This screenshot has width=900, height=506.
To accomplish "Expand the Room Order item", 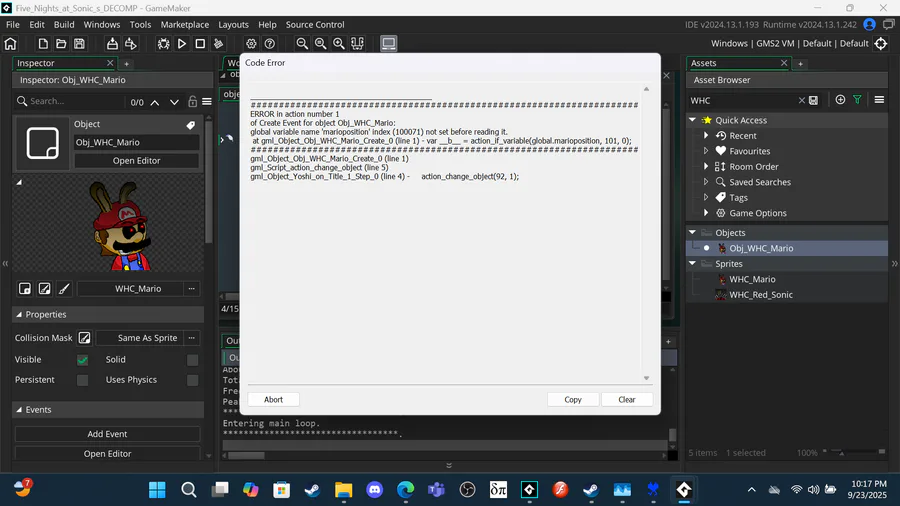I will (x=706, y=166).
